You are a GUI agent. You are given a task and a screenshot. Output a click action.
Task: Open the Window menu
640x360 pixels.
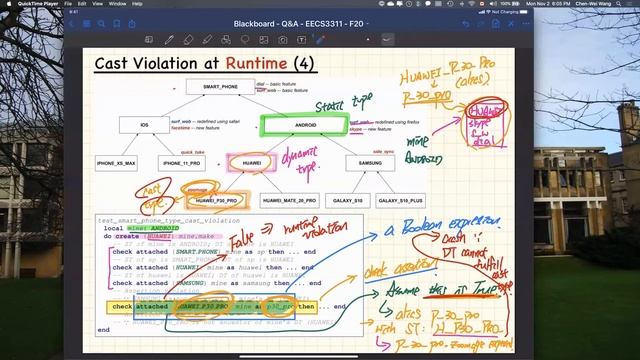[117, 4]
